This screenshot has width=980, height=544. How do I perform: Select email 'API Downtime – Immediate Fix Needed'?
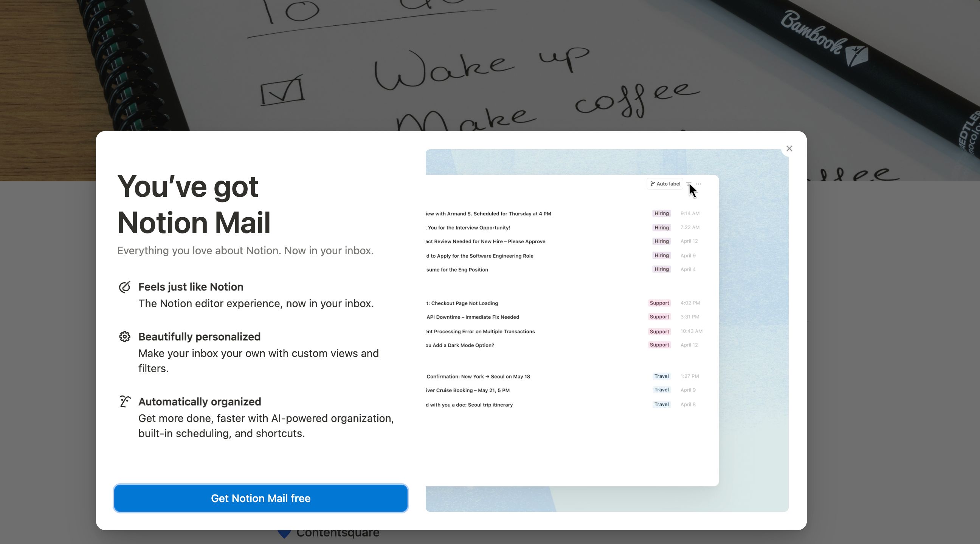(473, 317)
